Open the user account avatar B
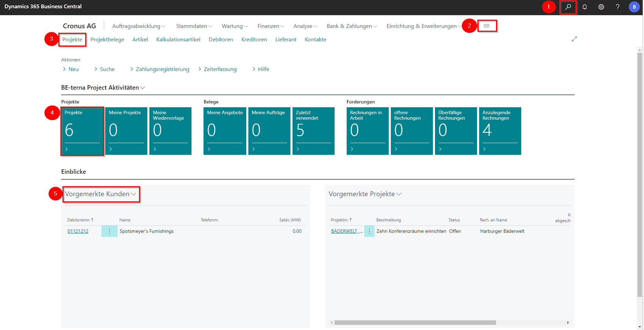644x330 pixels. 634,7
